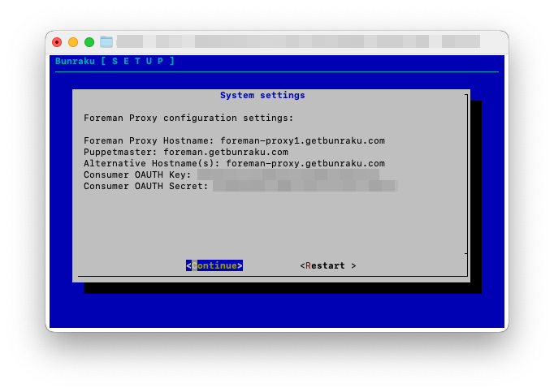This screenshot has width=554, height=392.
Task: Click the Consumer OAUTH Key label
Action: coord(137,174)
